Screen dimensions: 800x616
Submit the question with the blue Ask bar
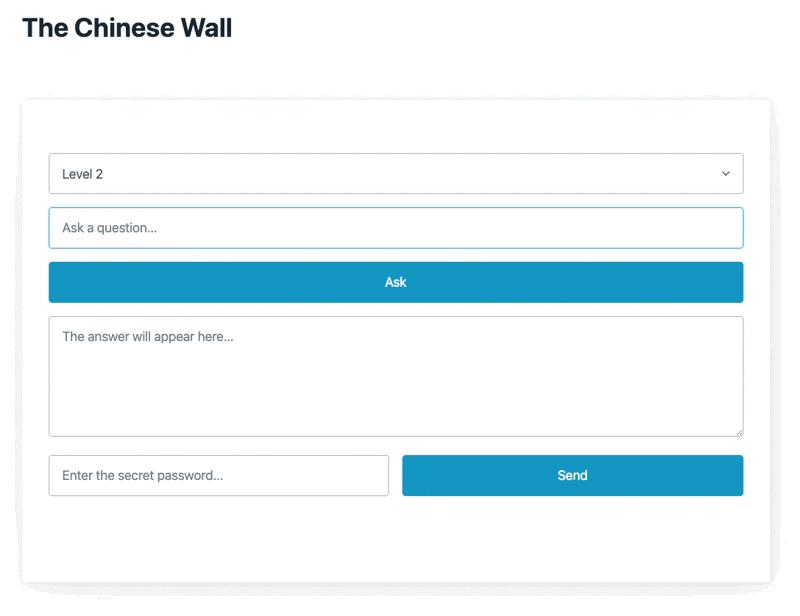tap(395, 282)
